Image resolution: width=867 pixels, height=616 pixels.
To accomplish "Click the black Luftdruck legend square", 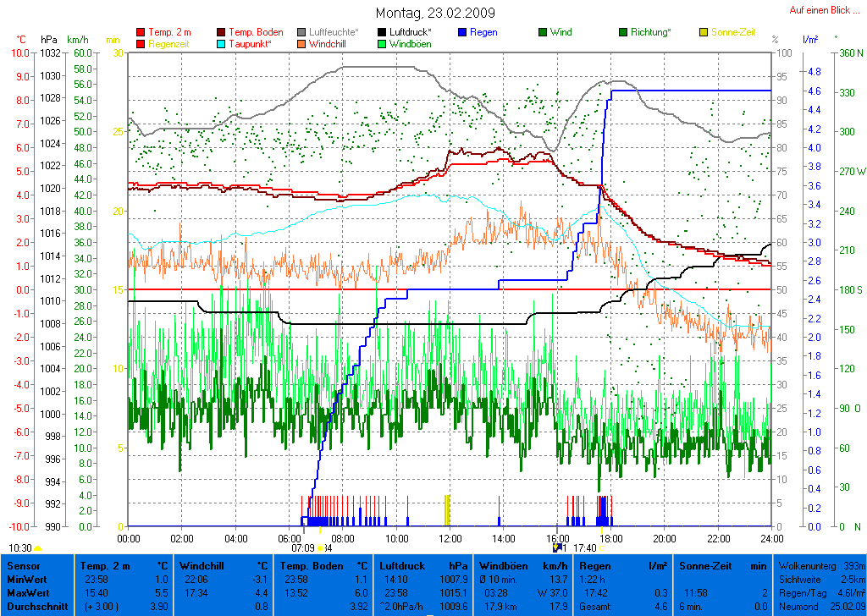I will 382,32.
